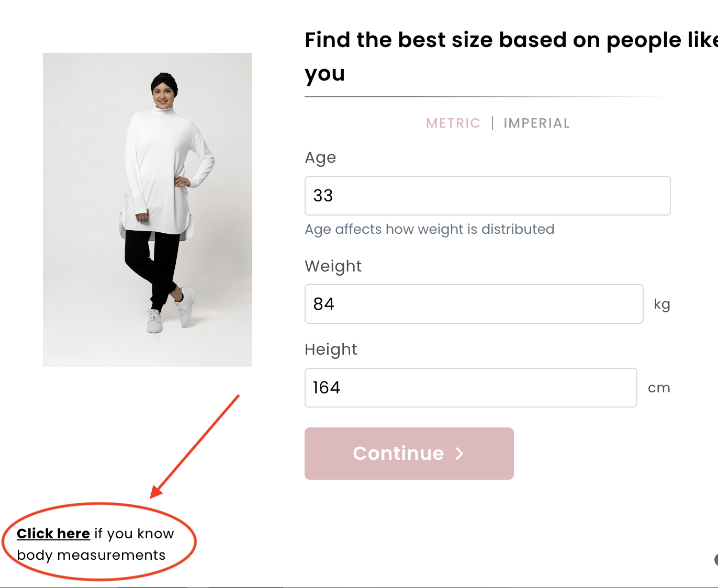This screenshot has height=588, width=718.
Task: Click the "body measurements" text
Action: [x=91, y=555]
